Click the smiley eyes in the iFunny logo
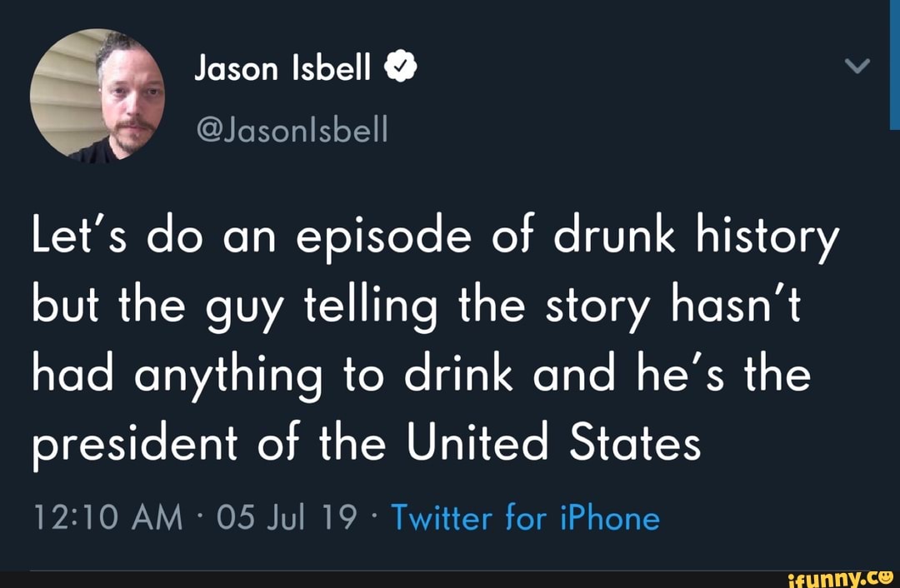 tap(883, 576)
